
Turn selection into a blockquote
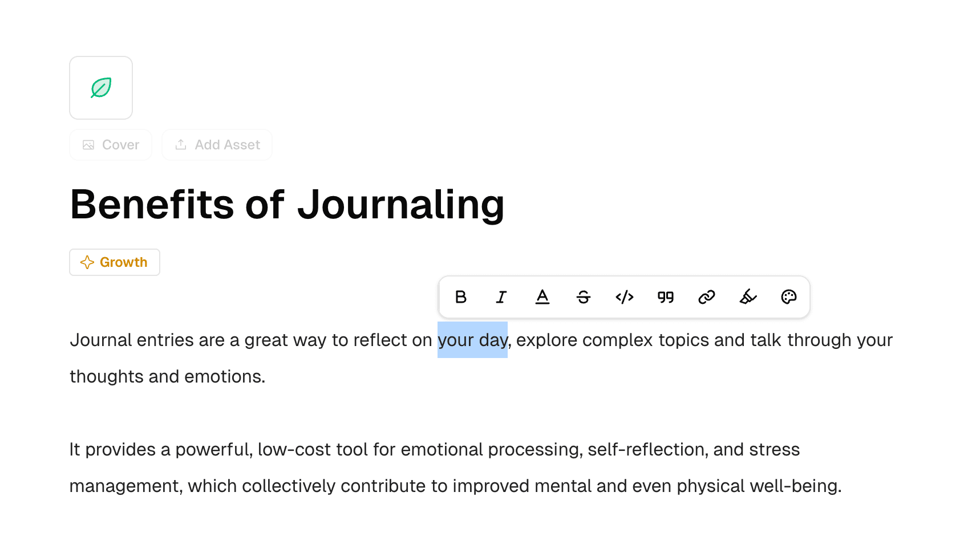click(x=665, y=296)
